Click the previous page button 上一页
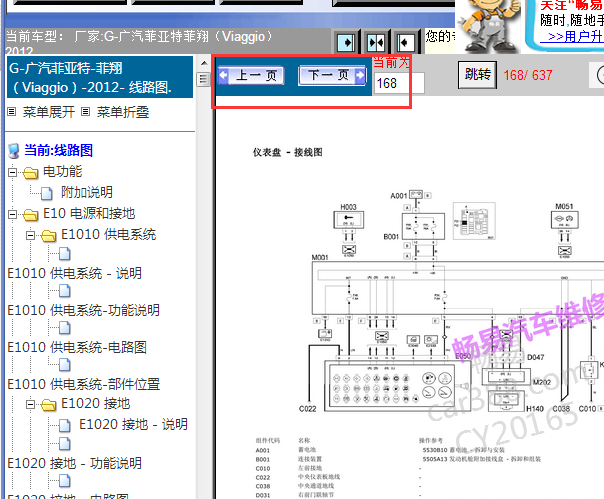Image resolution: width=604 pixels, height=499 pixels. click(251, 75)
